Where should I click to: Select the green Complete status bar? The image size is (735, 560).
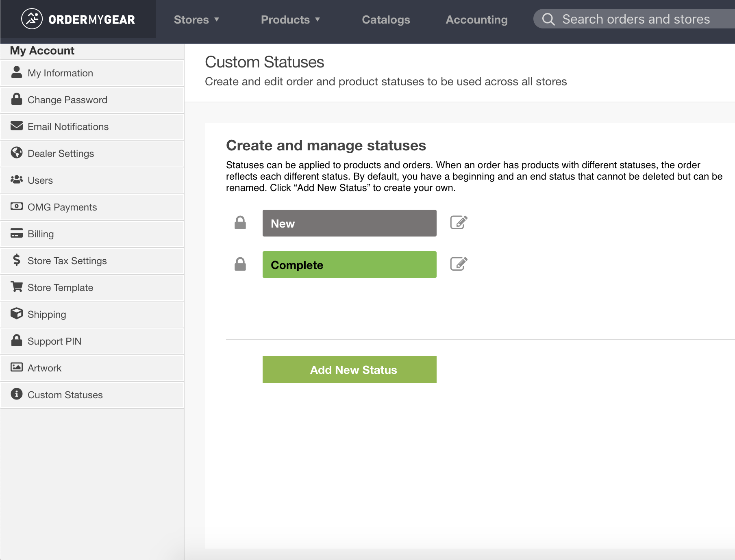coord(350,265)
